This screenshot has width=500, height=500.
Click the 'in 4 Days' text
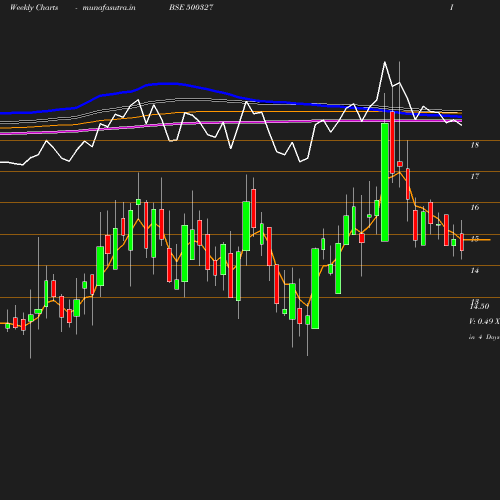click(x=484, y=337)
